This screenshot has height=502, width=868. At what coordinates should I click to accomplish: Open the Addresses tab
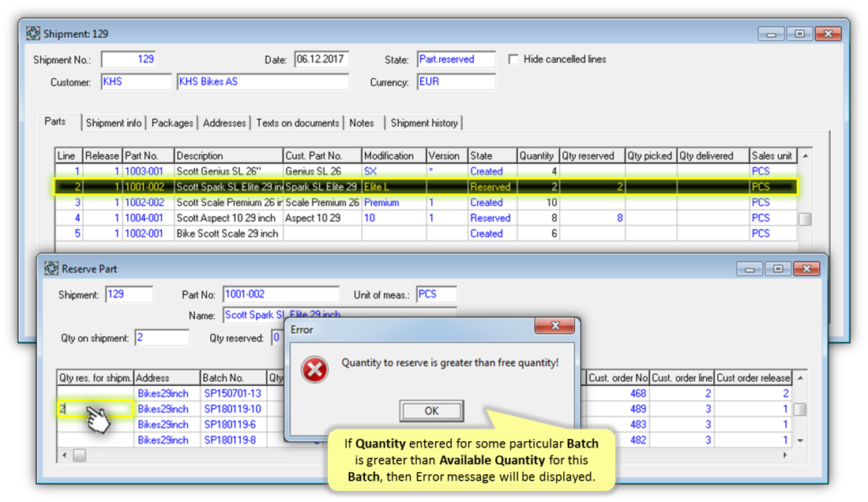224,123
